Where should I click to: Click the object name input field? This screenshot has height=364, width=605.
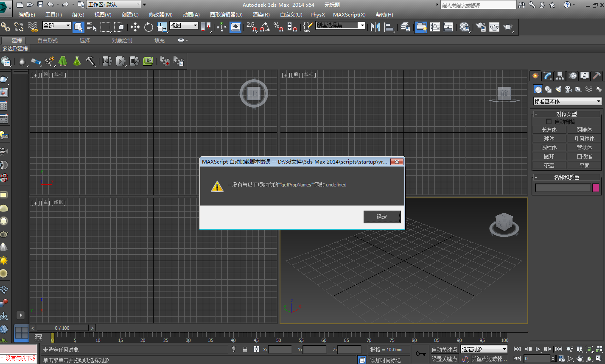[563, 188]
